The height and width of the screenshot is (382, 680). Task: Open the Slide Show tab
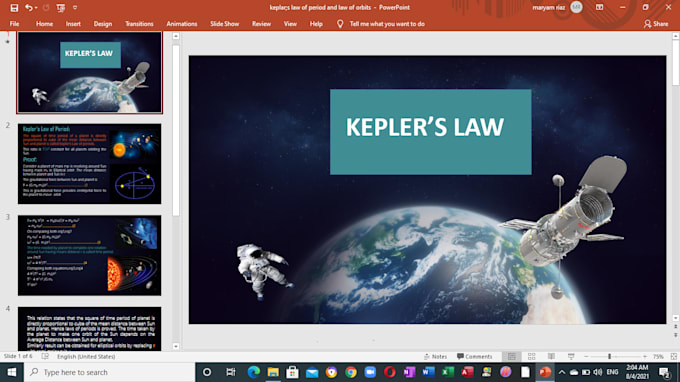(225, 24)
